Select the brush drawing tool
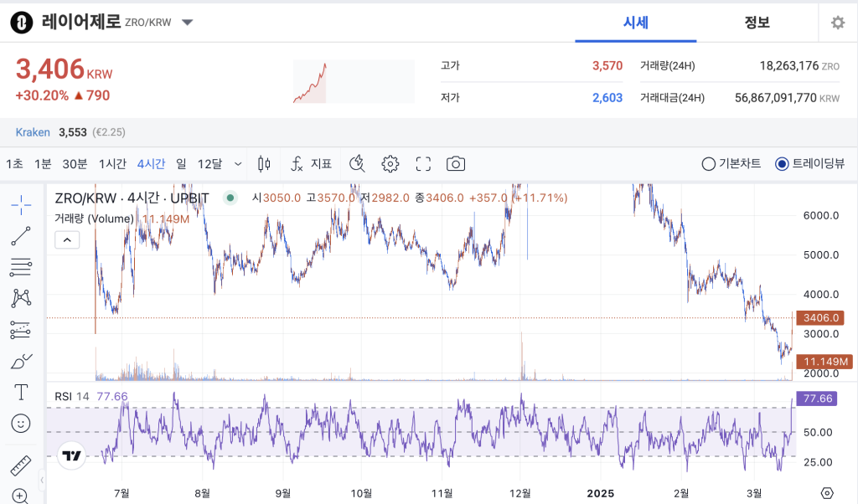This screenshot has width=858, height=504. point(21,361)
